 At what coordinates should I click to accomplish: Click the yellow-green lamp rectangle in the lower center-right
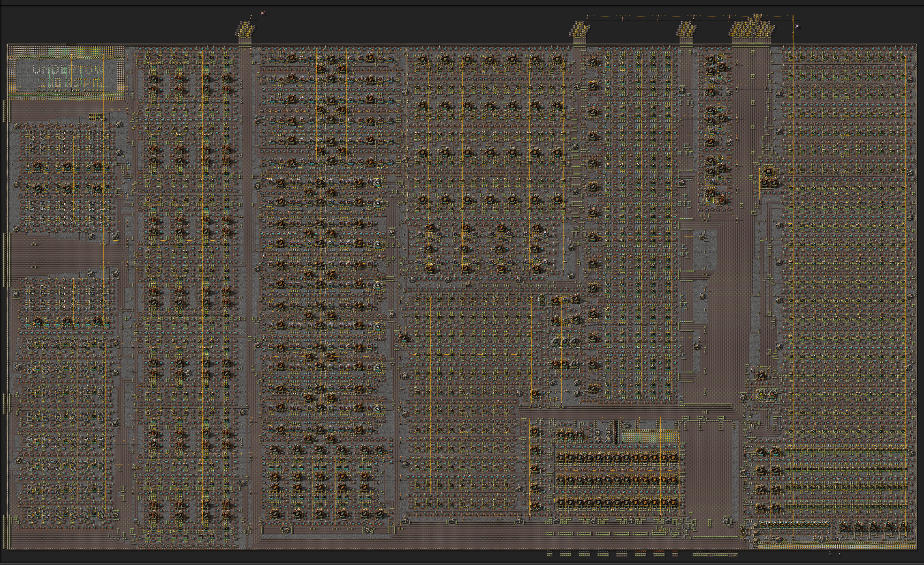650,437
